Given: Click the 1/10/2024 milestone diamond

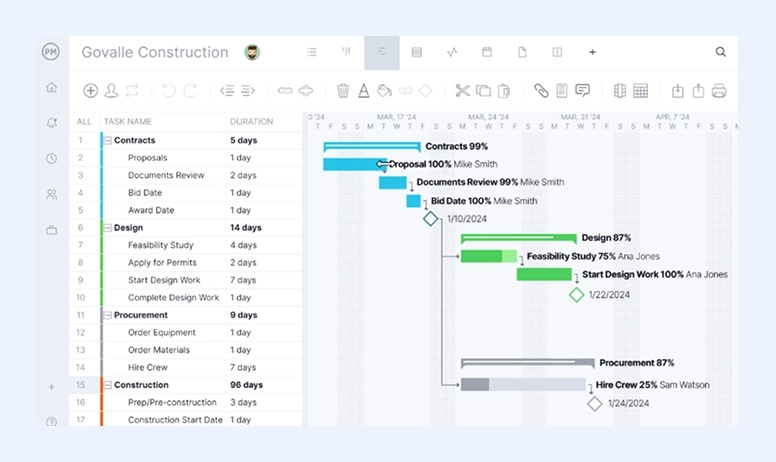Looking at the screenshot, I should [431, 219].
